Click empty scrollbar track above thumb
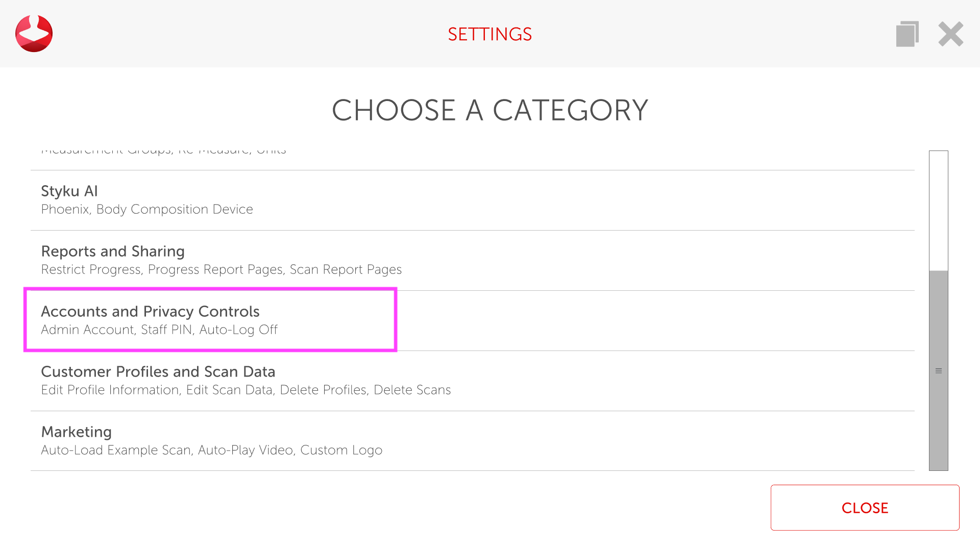Image resolution: width=980 pixels, height=551 pixels. pos(938,209)
